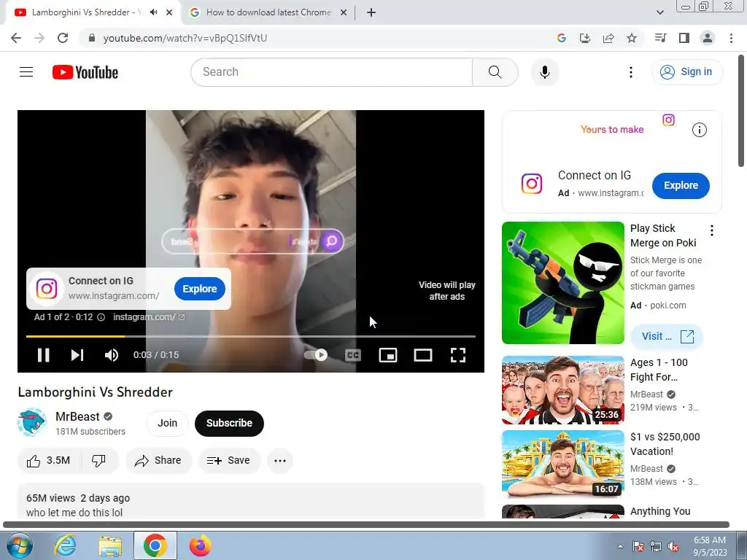Open $1 vs $250,000 Vacation thumbnail

(x=563, y=464)
